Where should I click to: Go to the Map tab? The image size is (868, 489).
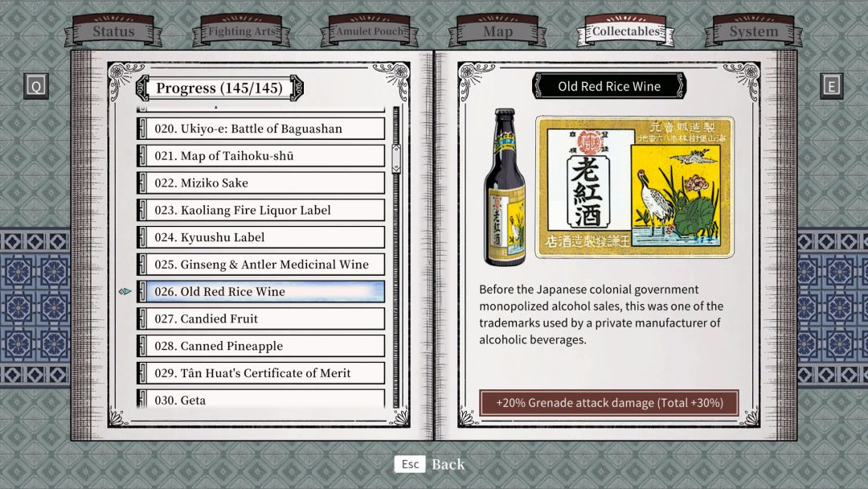pos(497,31)
